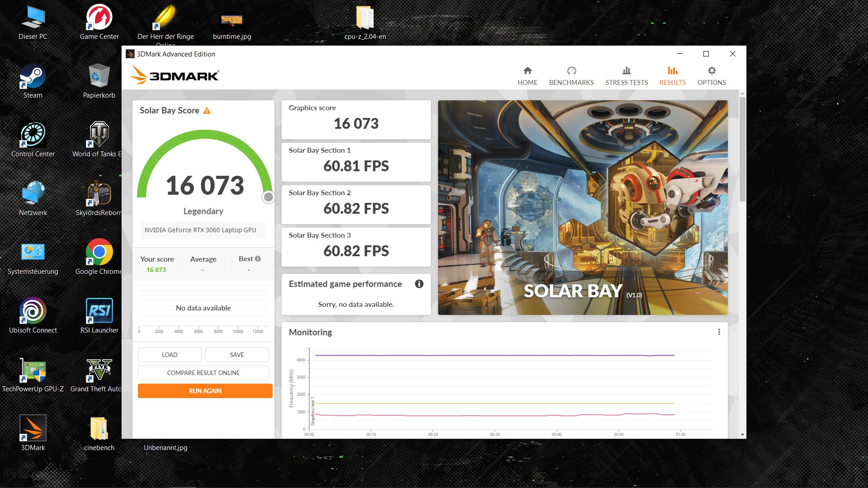Open Options via the gear icon
868x488 pixels.
tap(712, 71)
